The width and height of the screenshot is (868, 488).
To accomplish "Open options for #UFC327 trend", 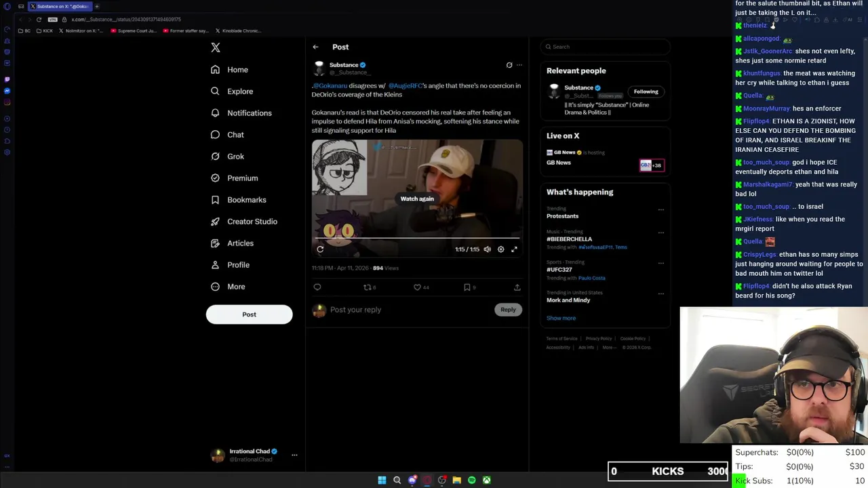I will [x=661, y=263].
